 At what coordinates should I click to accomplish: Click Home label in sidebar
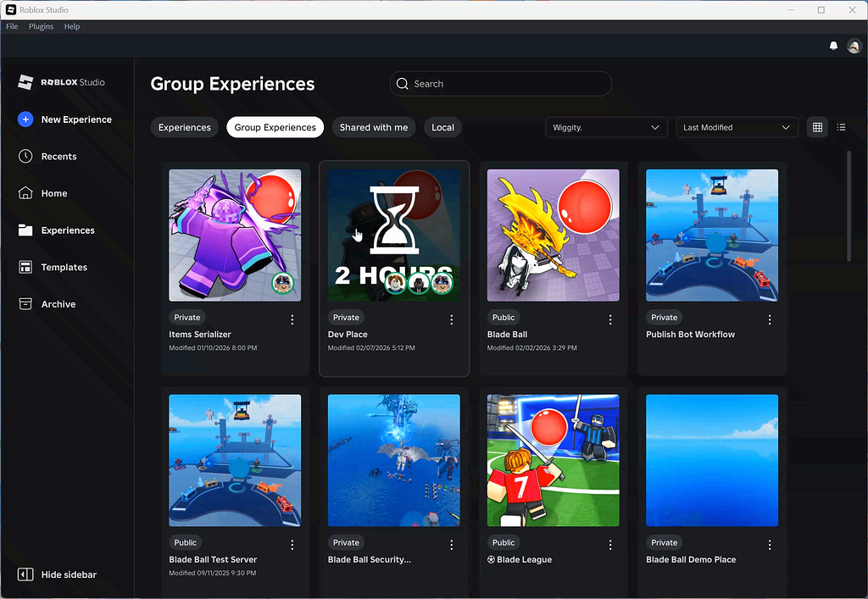[x=54, y=193]
